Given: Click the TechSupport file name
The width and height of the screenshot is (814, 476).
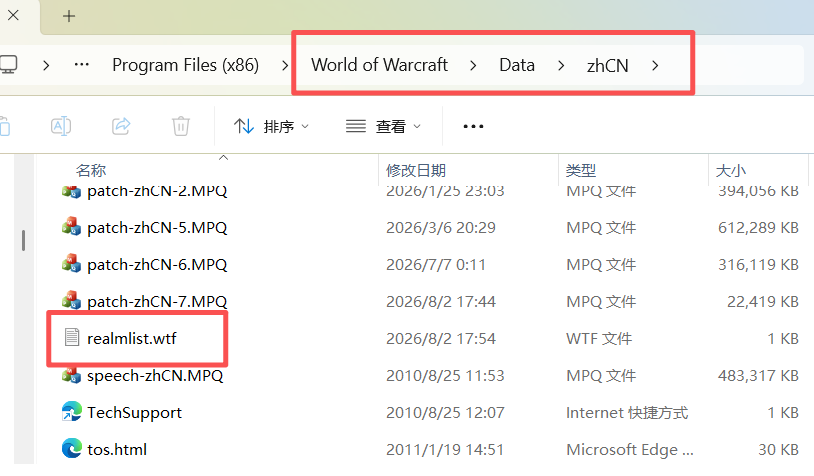Looking at the screenshot, I should pyautogui.click(x=134, y=413).
